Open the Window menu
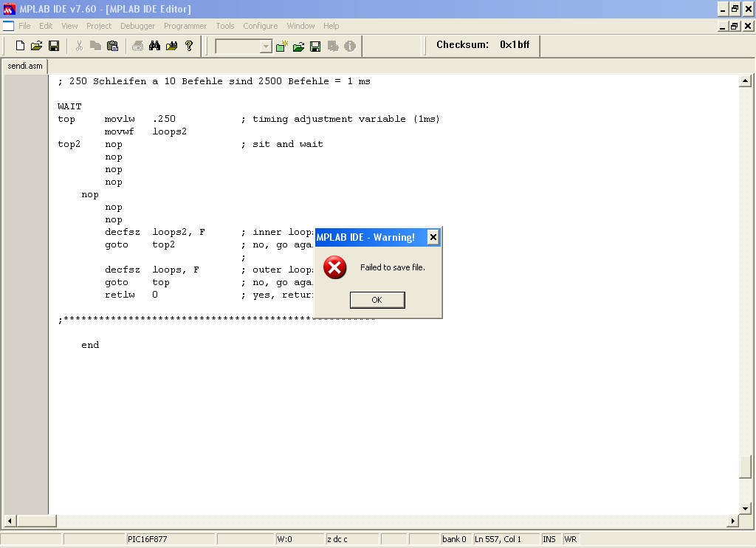Image resolution: width=756 pixels, height=548 pixels. coord(301,26)
